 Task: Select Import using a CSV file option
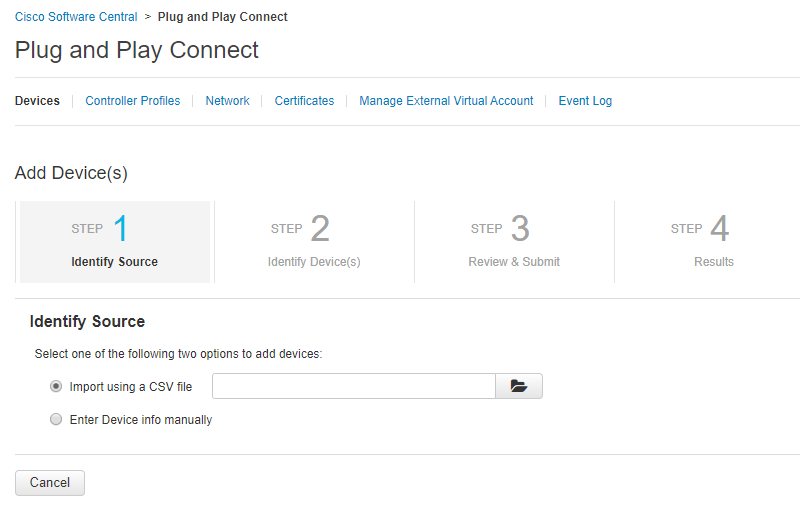coord(56,386)
